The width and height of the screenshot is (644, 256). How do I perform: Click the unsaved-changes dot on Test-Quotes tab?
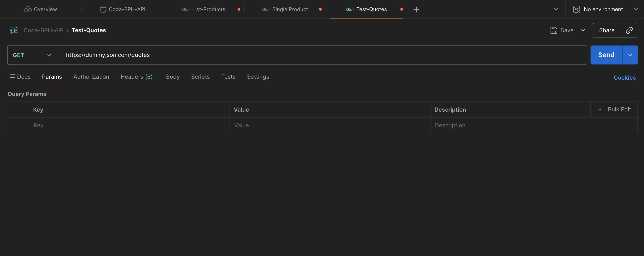[x=402, y=9]
